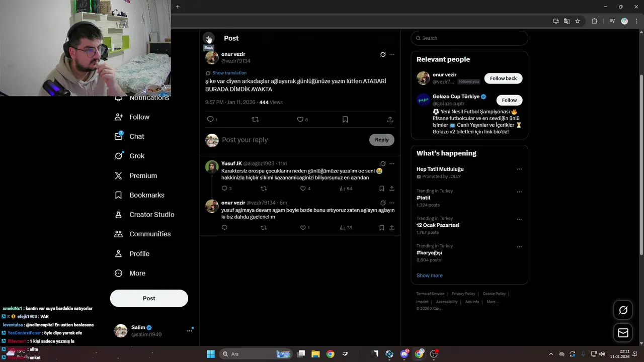Screen dimensions: 644x362
Task: Open options for 12 Ocak Pazartesi trend
Action: tap(519, 219)
